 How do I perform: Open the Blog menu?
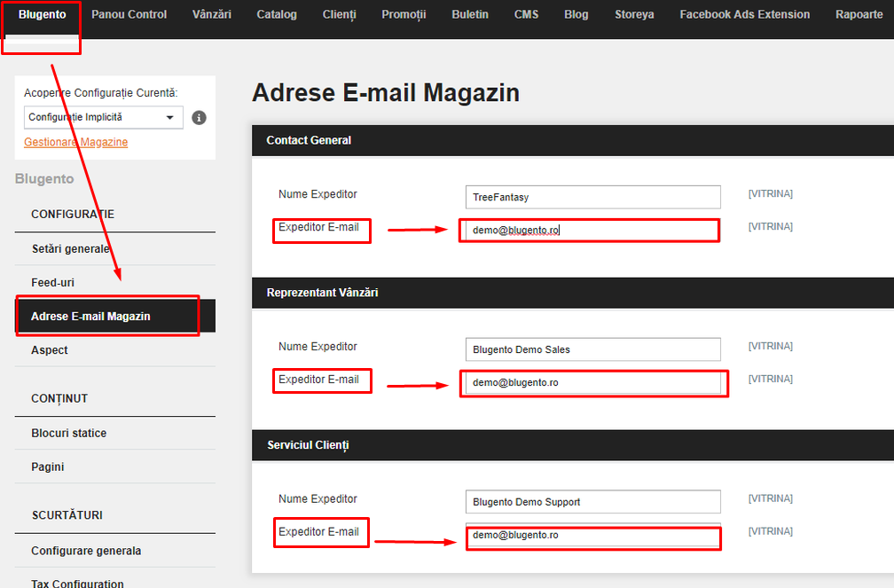click(x=576, y=15)
